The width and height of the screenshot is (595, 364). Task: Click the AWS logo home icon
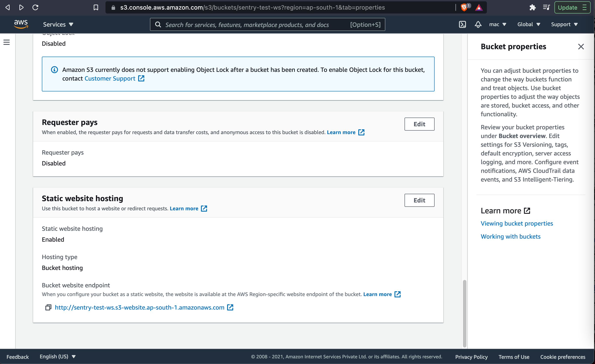(x=21, y=24)
